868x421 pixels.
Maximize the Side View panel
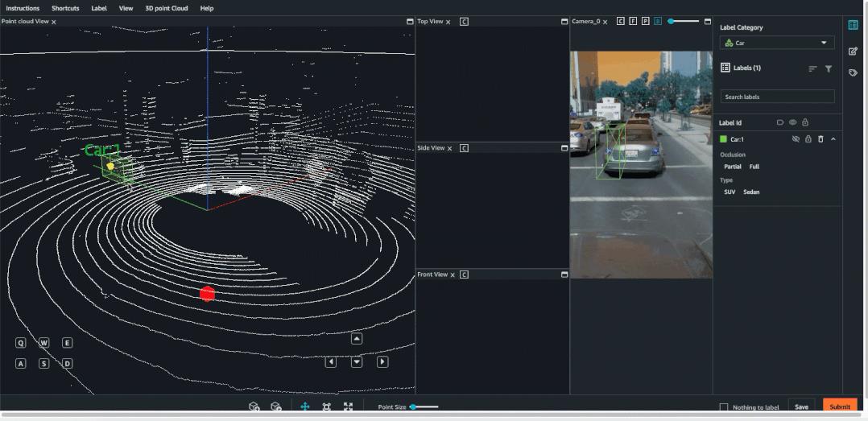click(564, 148)
